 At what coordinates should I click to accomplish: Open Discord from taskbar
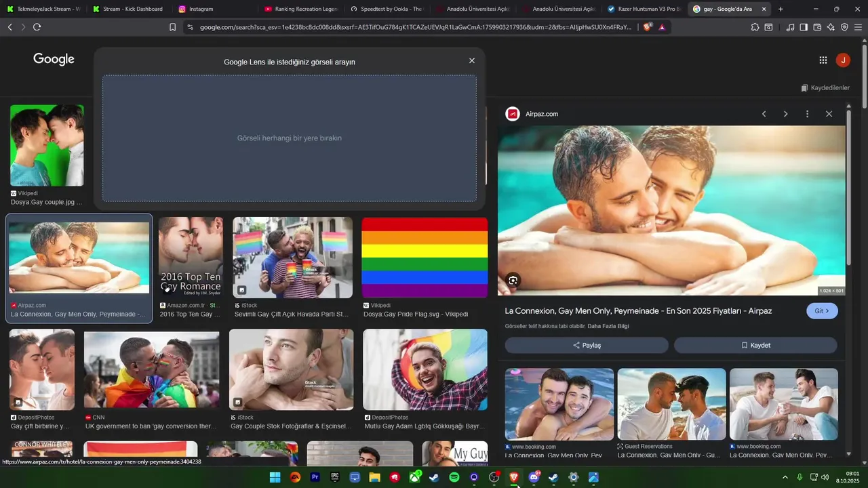(534, 477)
